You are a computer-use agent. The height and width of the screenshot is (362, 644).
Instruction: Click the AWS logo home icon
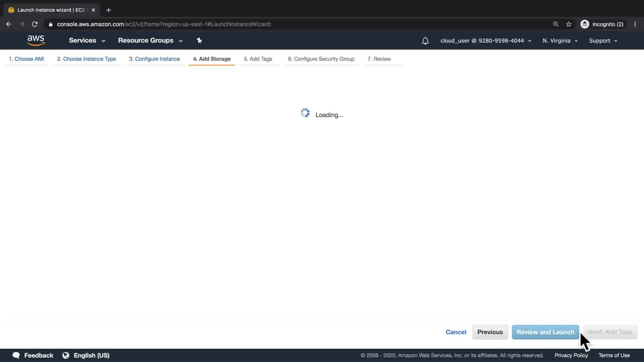point(36,41)
